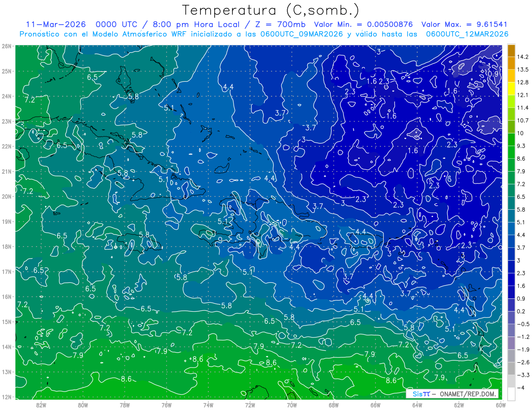Pick the dark blue swatch between 1.6 and 2.3

pyautogui.click(x=511, y=279)
